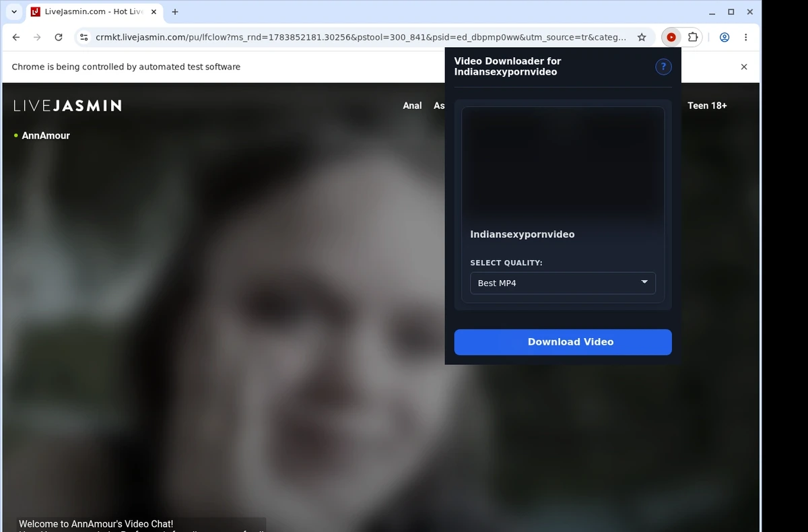
Task: Click the AnnAmour model name
Action: (46, 135)
